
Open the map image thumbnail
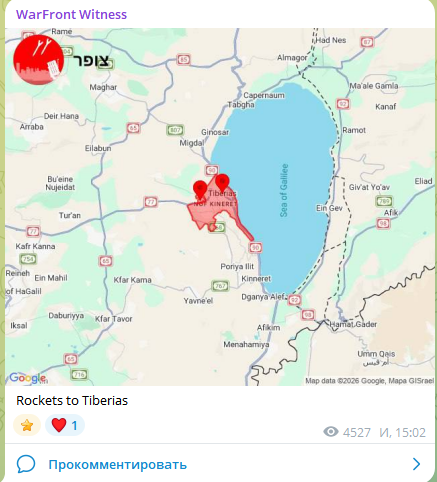tap(220, 207)
